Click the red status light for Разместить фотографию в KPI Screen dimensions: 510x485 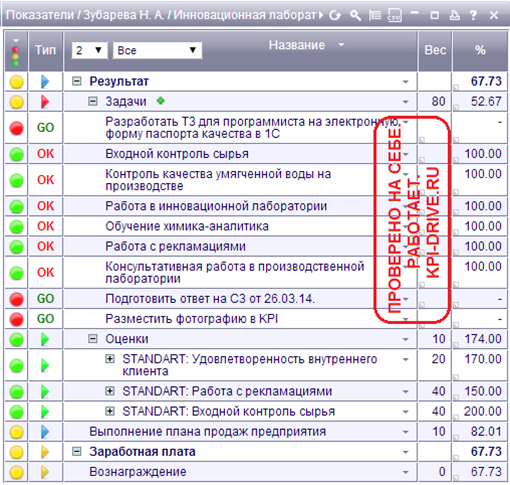click(16, 319)
